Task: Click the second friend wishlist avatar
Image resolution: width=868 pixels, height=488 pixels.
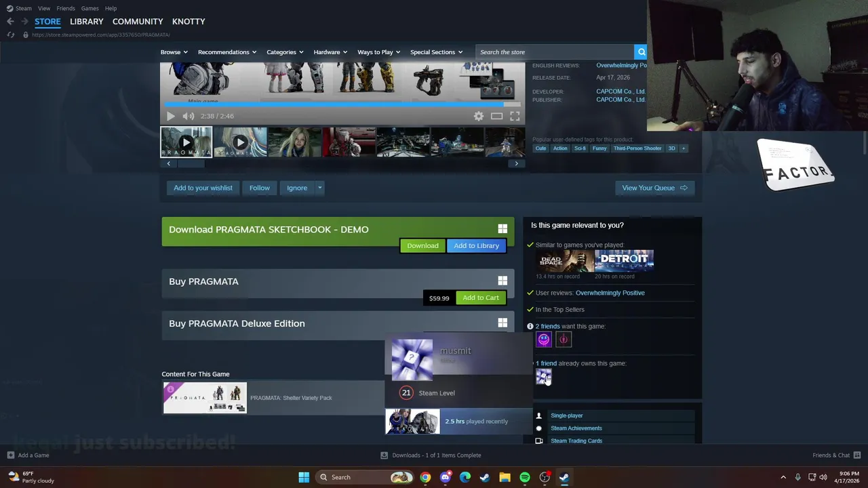Action: [x=564, y=340]
